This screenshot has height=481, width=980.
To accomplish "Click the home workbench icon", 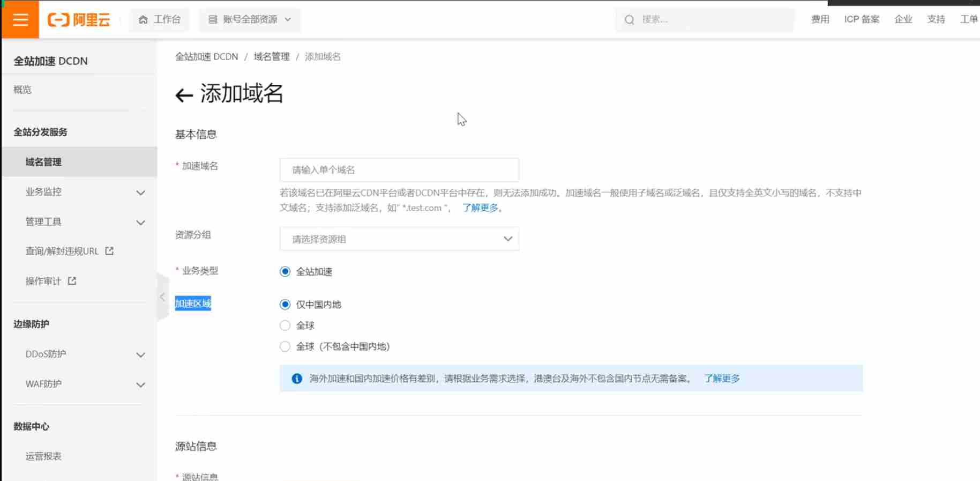I will coord(143,20).
